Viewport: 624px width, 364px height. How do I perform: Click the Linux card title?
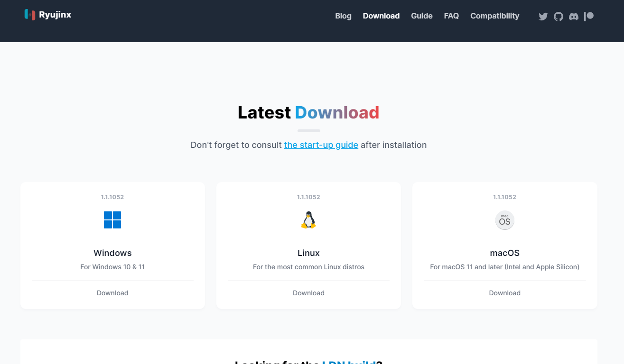[x=308, y=253]
